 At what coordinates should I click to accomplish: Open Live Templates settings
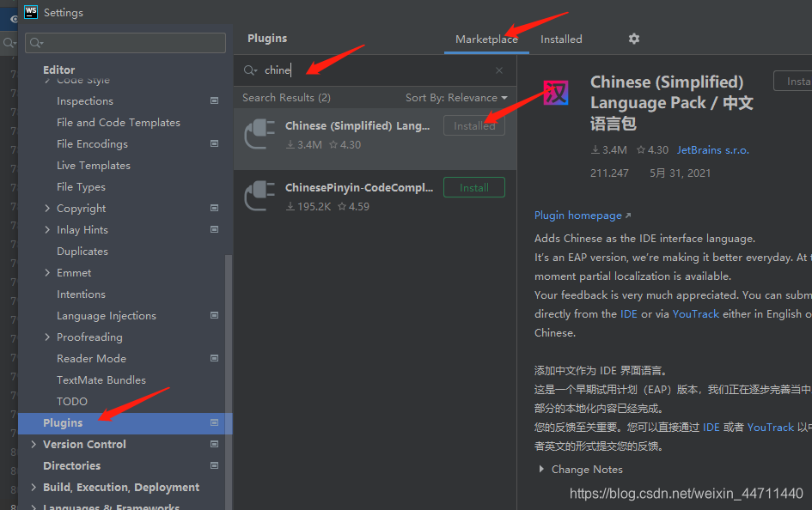[x=93, y=166]
